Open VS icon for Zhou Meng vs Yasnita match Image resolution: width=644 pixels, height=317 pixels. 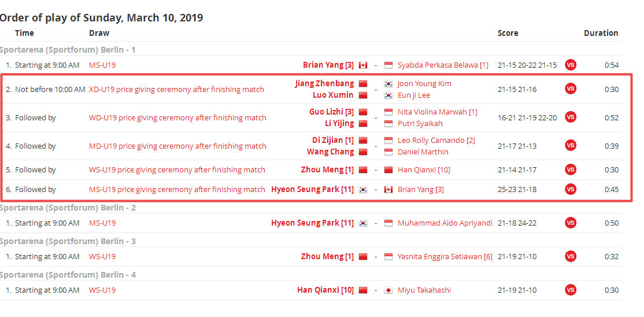(x=570, y=256)
